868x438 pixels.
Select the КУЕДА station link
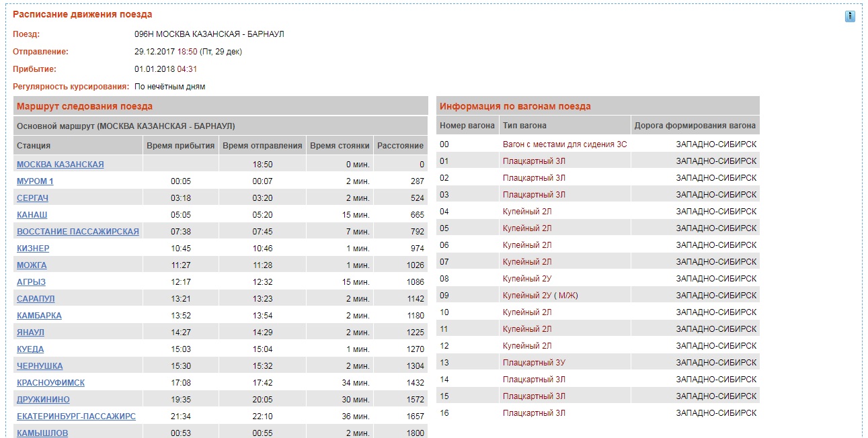coord(30,349)
